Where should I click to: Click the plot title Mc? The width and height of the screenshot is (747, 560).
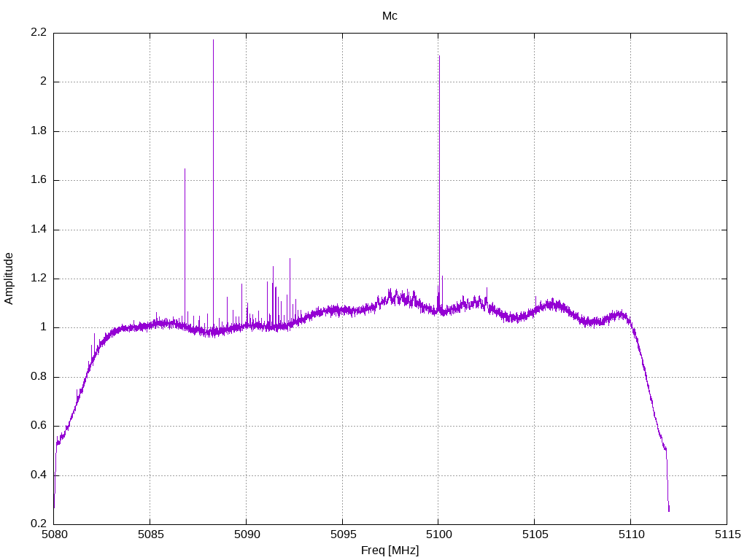[x=390, y=16]
